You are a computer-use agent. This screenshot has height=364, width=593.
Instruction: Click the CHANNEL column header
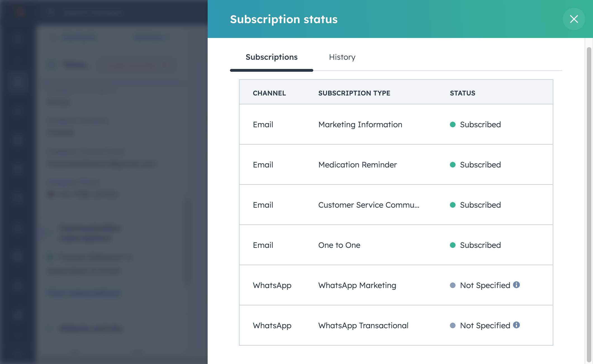point(269,93)
